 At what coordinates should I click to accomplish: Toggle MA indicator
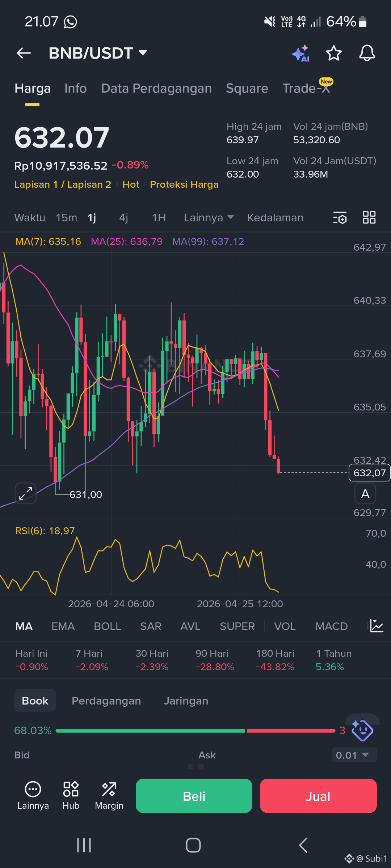click(24, 626)
